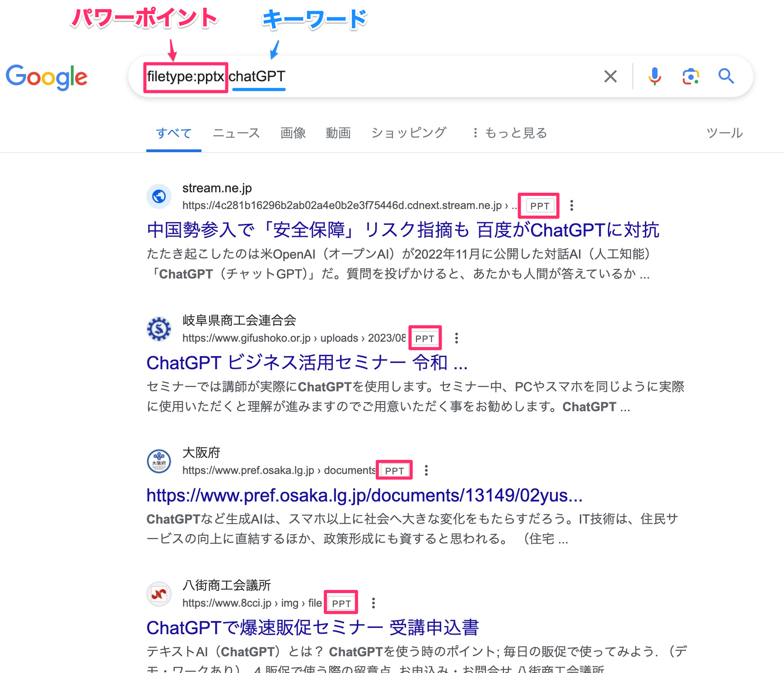Switch to the 動画 tab
Image resolution: width=784 pixels, height=673 pixels.
(338, 133)
